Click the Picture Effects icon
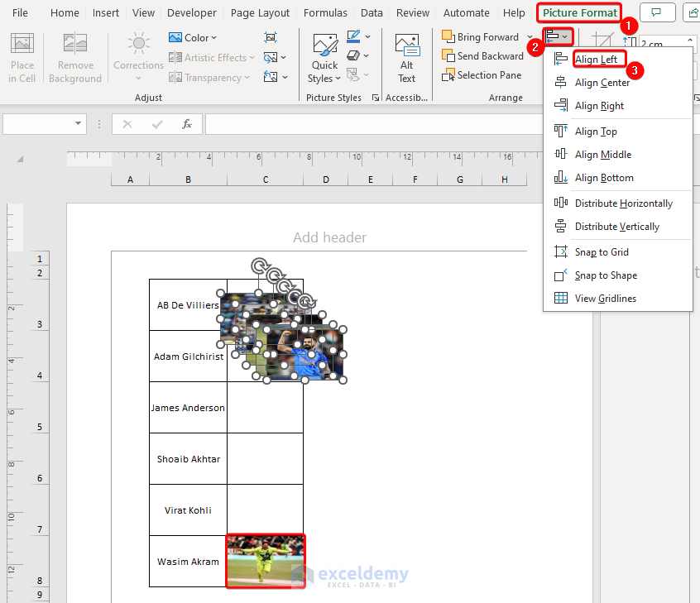 coord(353,55)
